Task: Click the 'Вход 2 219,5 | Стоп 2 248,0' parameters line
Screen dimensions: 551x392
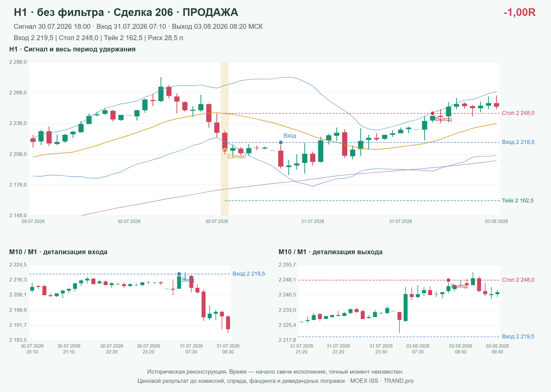Action: 99,38
